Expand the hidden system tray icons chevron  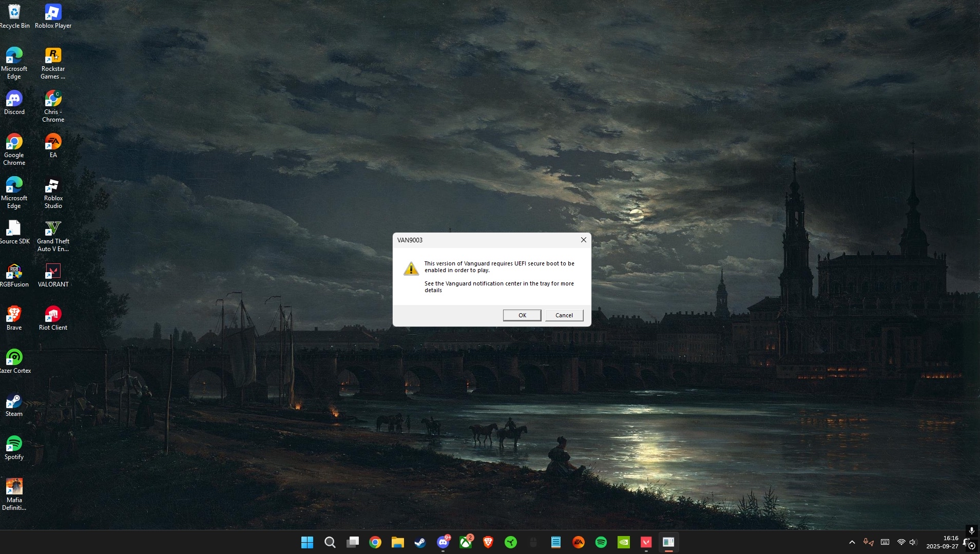click(852, 542)
